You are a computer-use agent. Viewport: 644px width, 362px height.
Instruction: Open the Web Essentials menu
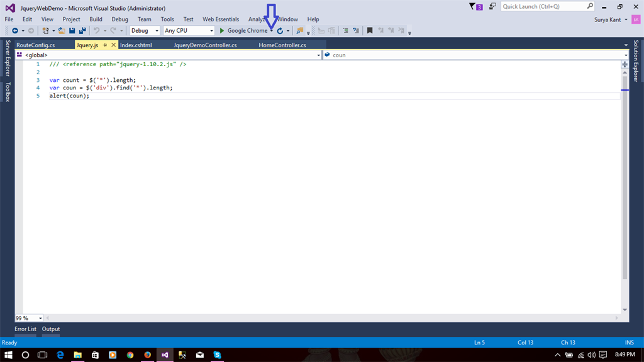pos(221,20)
